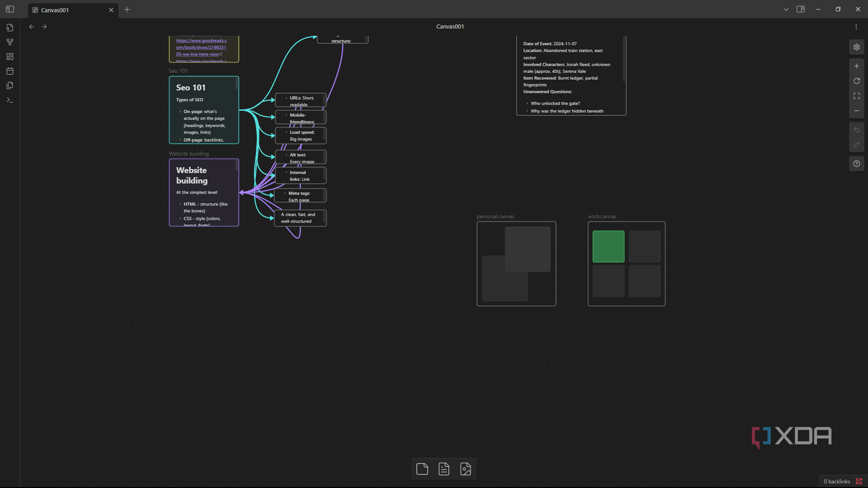Create a new canvas from the ribbon
The image size is (868, 488).
coord(10,57)
